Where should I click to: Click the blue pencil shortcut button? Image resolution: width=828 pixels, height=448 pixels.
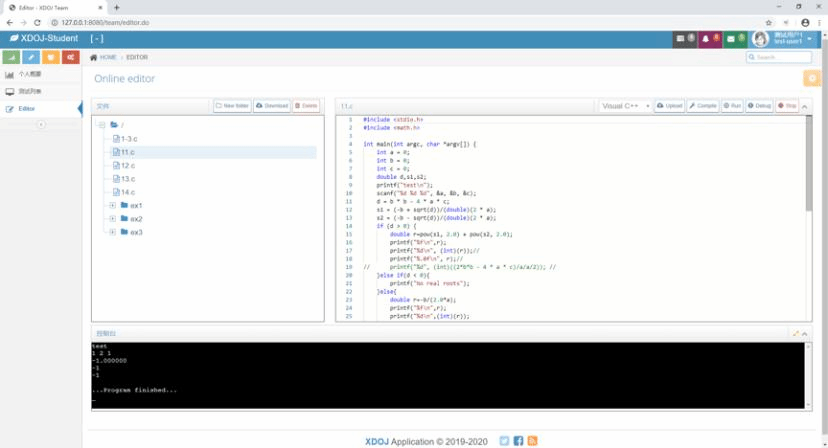click(x=30, y=57)
